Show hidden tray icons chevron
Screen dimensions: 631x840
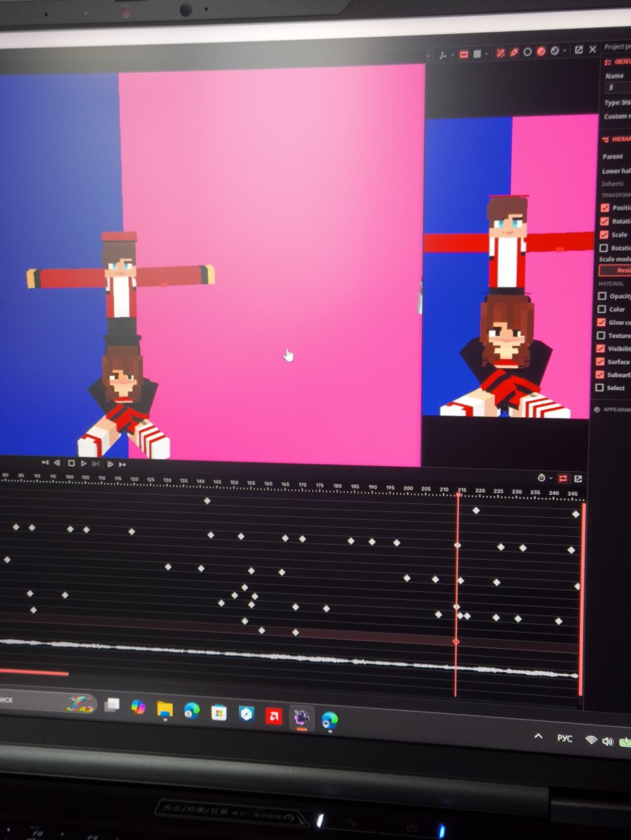tap(538, 736)
